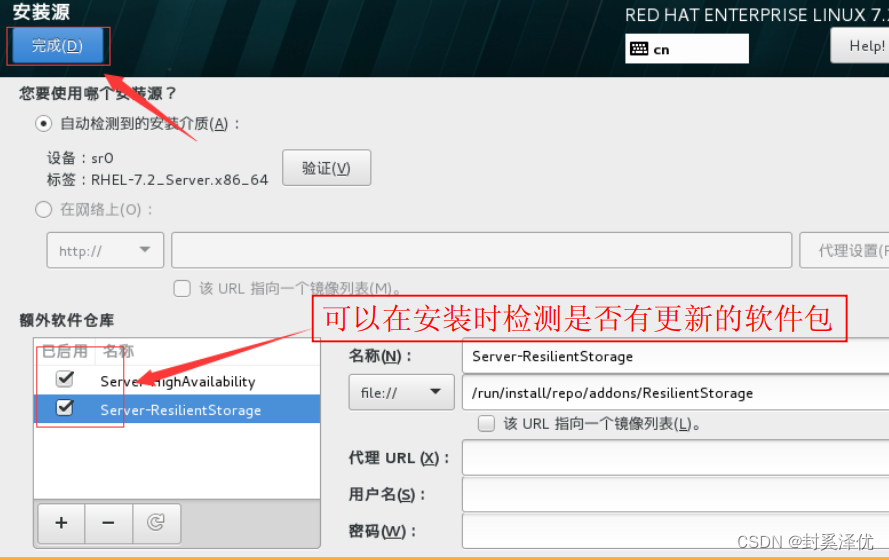Image resolution: width=889 pixels, height=560 pixels.
Task: Select the Server-ResilientStorage repository row
Action: [x=177, y=409]
